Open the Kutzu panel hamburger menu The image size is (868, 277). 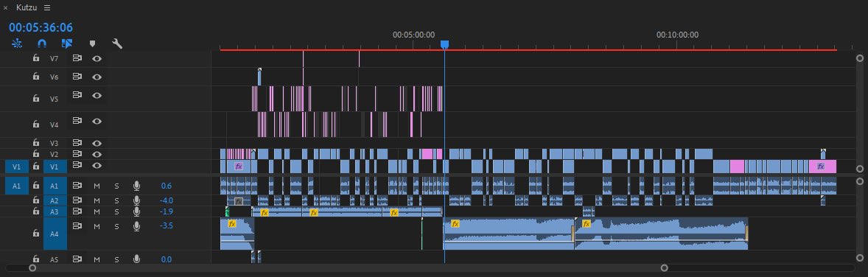click(47, 8)
